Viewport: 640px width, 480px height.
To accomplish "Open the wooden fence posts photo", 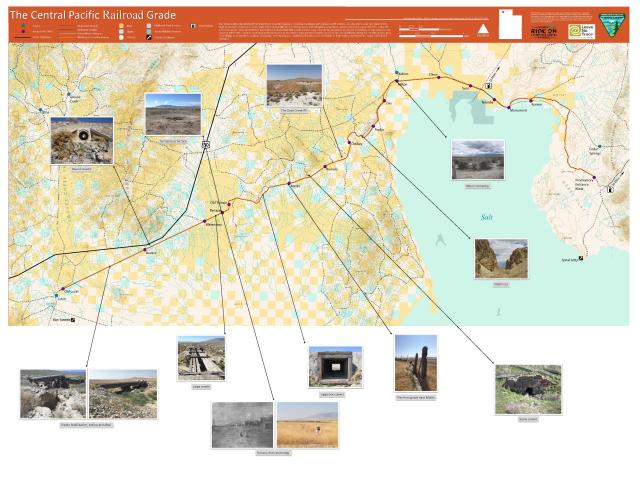I will (416, 363).
